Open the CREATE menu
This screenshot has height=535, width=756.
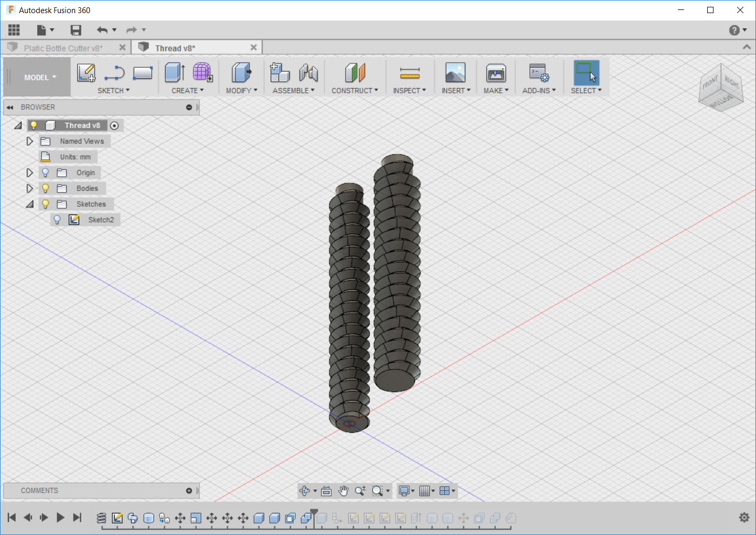point(188,91)
